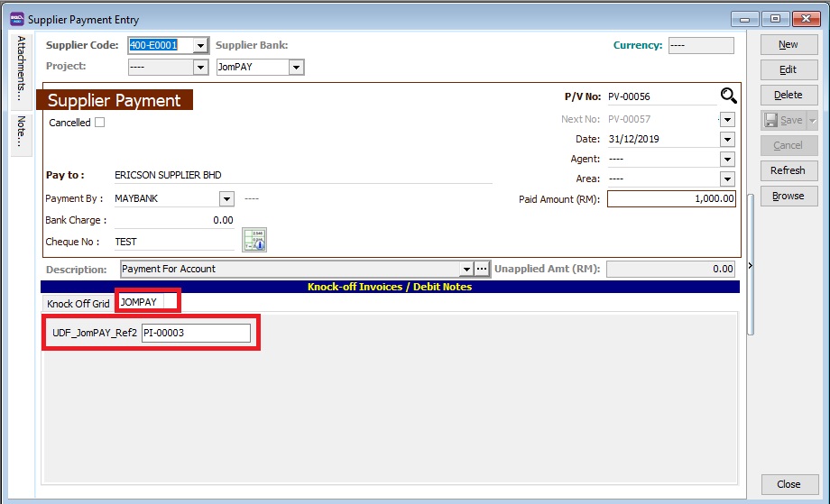Viewport: 830px width, 504px height.
Task: Tick the Cancelled checkbox
Action: (x=100, y=123)
